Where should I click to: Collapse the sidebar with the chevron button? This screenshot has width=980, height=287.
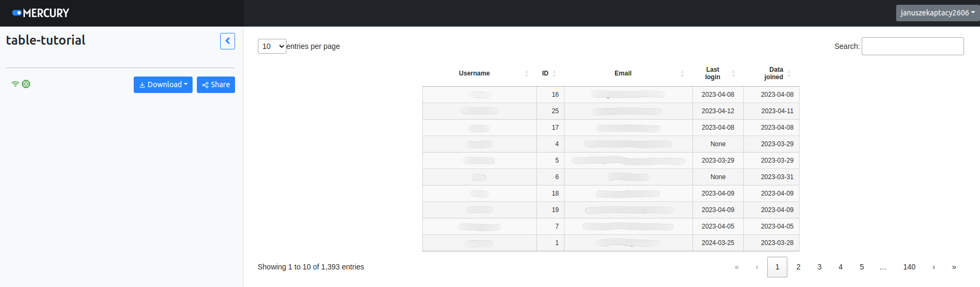(x=227, y=41)
